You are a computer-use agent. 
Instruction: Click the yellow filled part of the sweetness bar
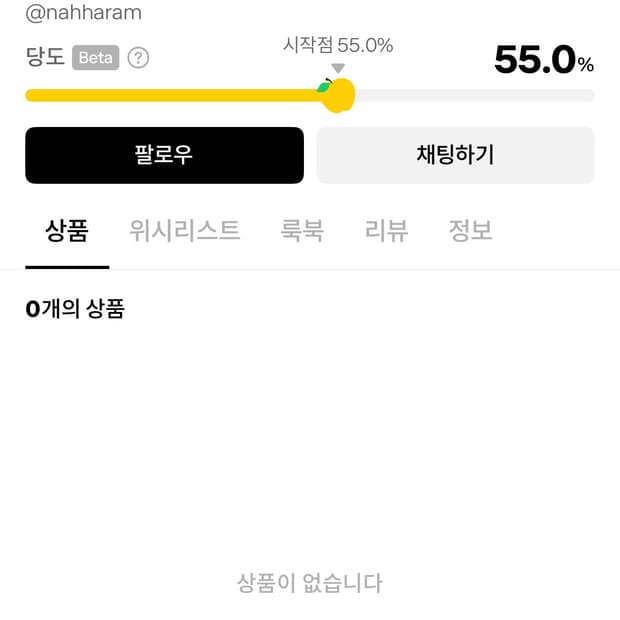point(170,96)
